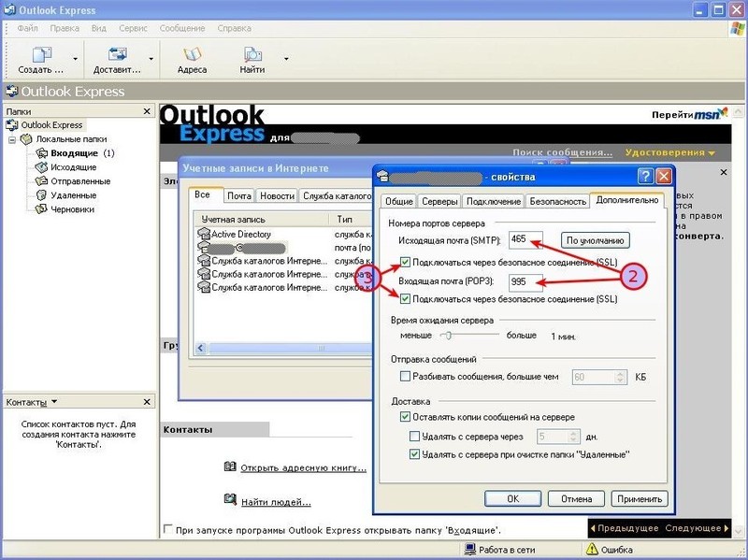Image resolution: width=748 pixels, height=560 pixels.
Task: Click the help question mark button in properties dialog
Action: click(645, 177)
